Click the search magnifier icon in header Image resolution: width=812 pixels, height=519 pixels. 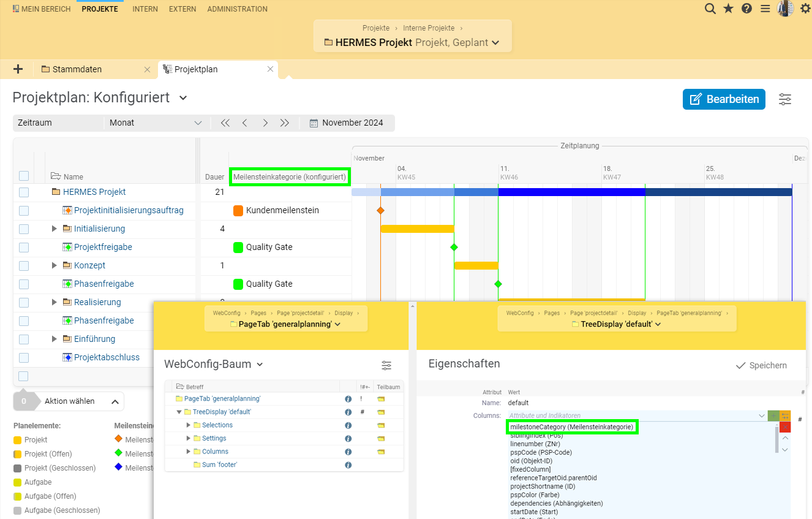[710, 9]
